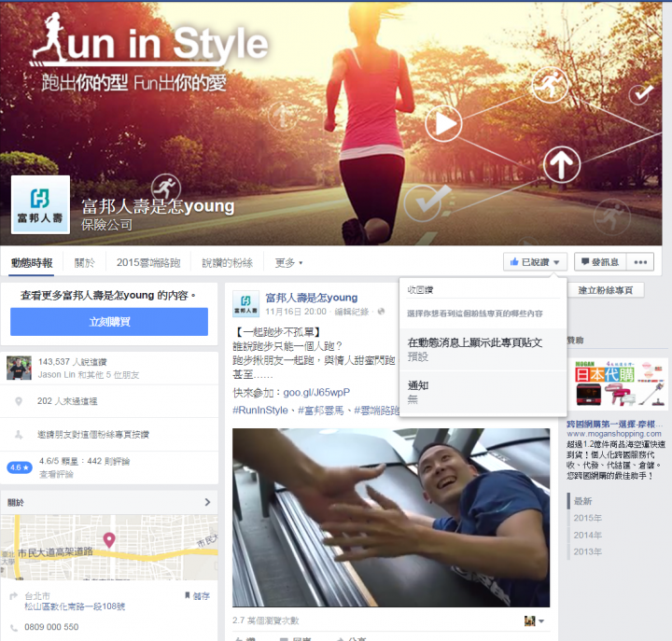Image resolution: width=672 pixels, height=641 pixels.
Task: Open the 編輯紀錄 edit history link
Action: pos(352,312)
